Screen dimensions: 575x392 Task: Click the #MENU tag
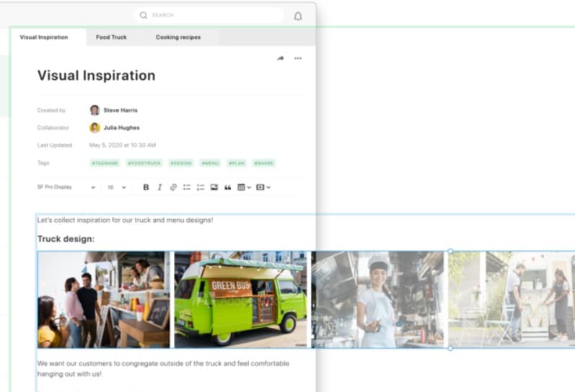click(211, 164)
